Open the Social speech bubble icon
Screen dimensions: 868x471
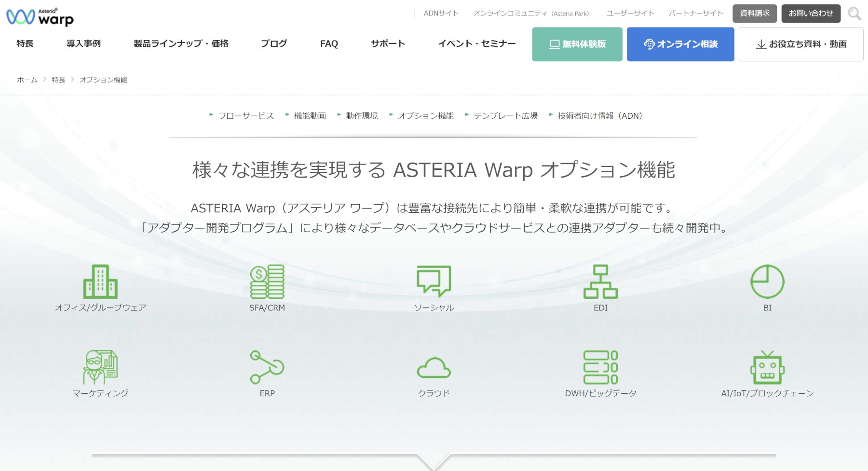[434, 281]
